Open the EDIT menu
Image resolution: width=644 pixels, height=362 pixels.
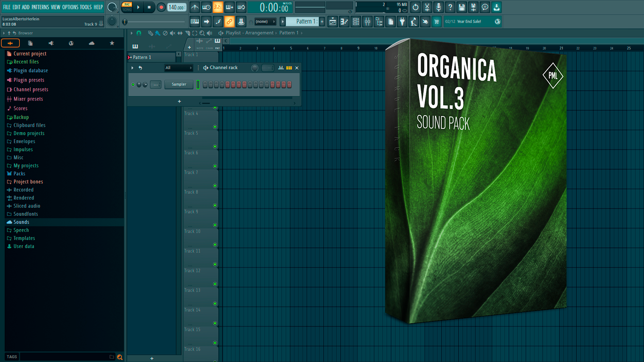point(17,7)
